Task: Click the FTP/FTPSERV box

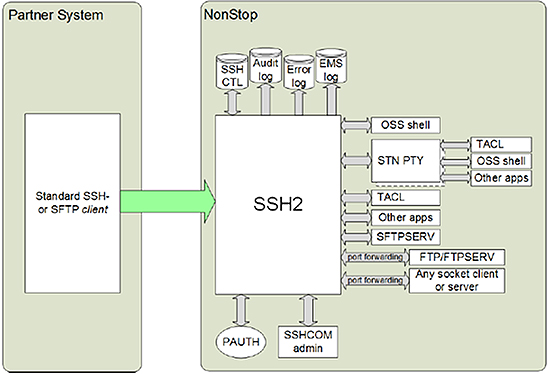Action: click(457, 257)
